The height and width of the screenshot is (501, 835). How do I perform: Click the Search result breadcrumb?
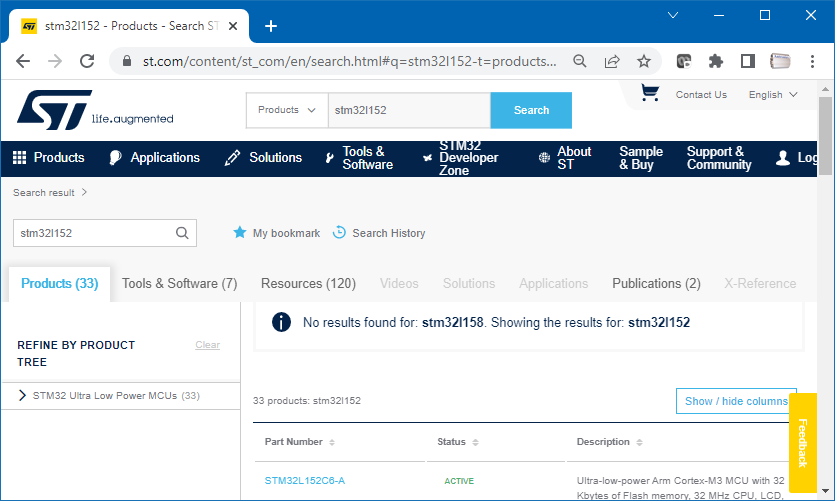pos(44,192)
